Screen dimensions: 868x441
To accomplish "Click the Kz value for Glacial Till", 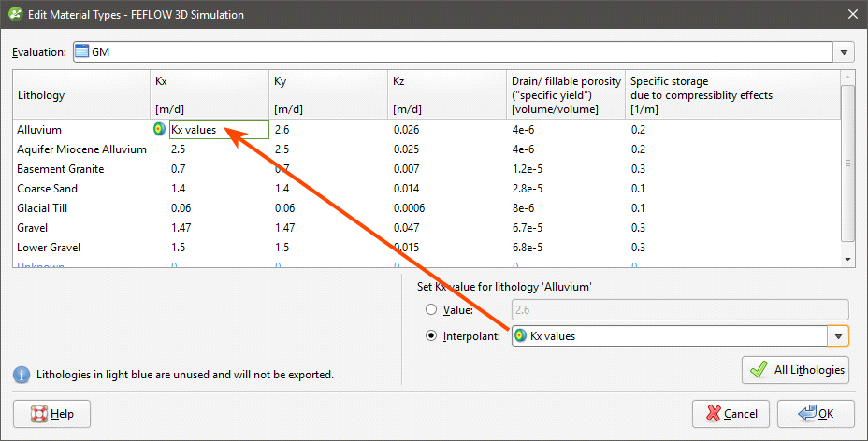I will click(x=409, y=208).
